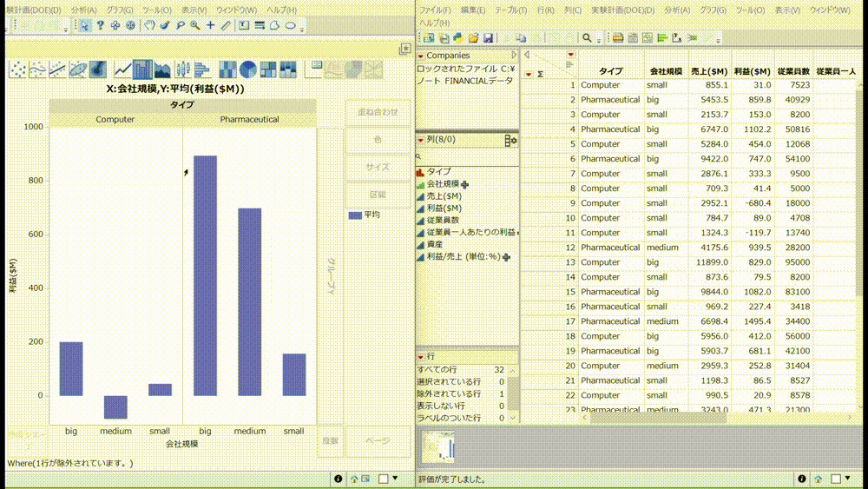This screenshot has width=868, height=489.
Task: Click the rows panel vertical scrollbar
Action: tap(513, 393)
